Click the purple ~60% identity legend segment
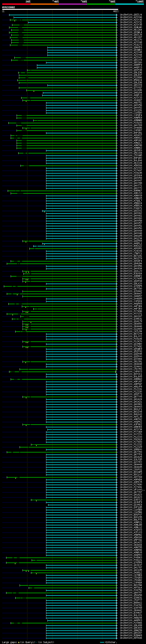This screenshot has width=146, height=644. coord(73,4)
